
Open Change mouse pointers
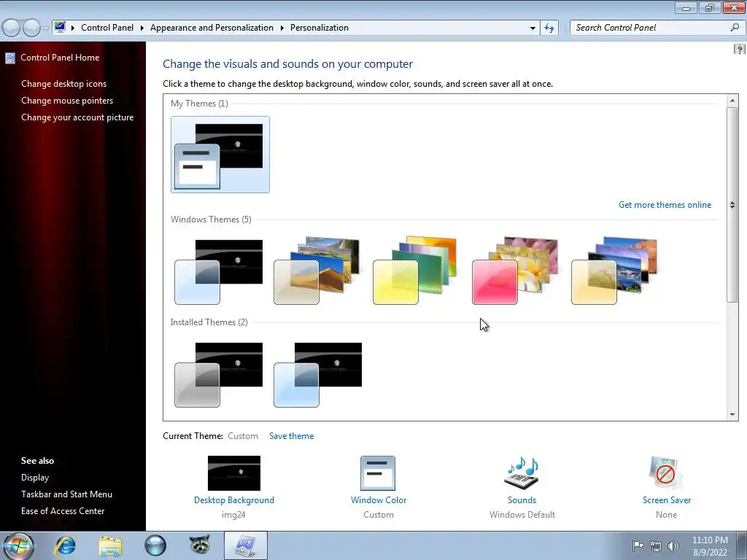pos(67,101)
